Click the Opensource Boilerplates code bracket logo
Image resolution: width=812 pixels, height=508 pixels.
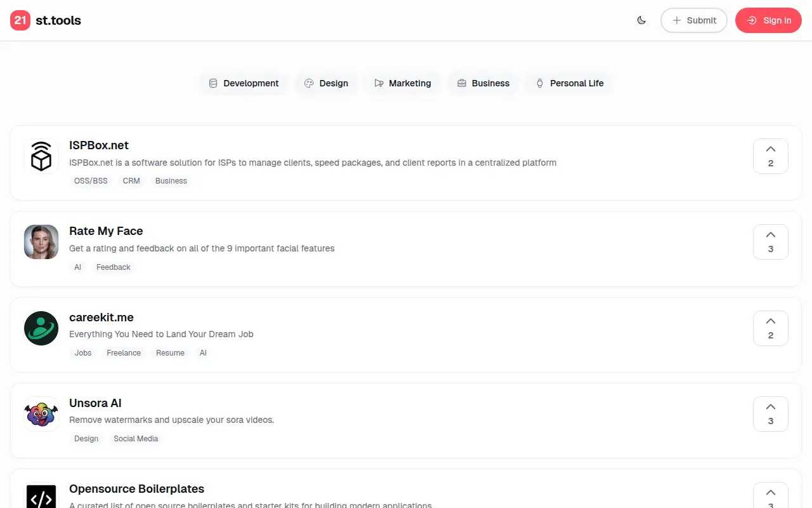pos(41,496)
